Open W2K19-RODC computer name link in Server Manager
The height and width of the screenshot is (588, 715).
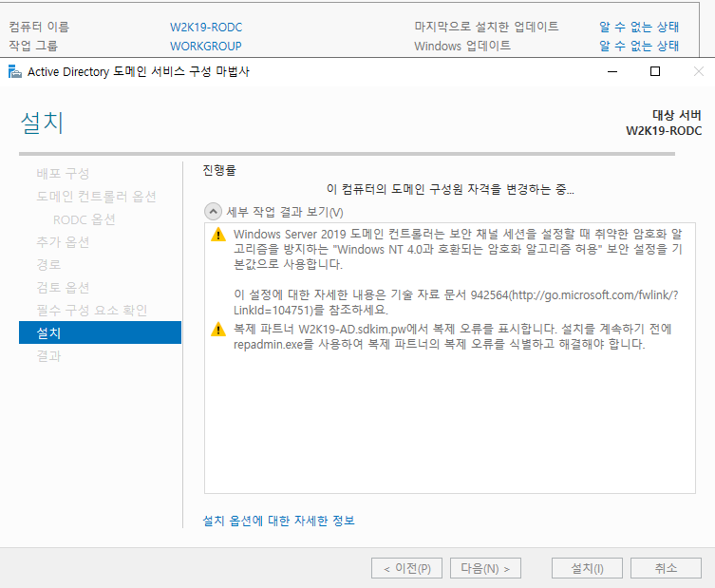click(206, 28)
